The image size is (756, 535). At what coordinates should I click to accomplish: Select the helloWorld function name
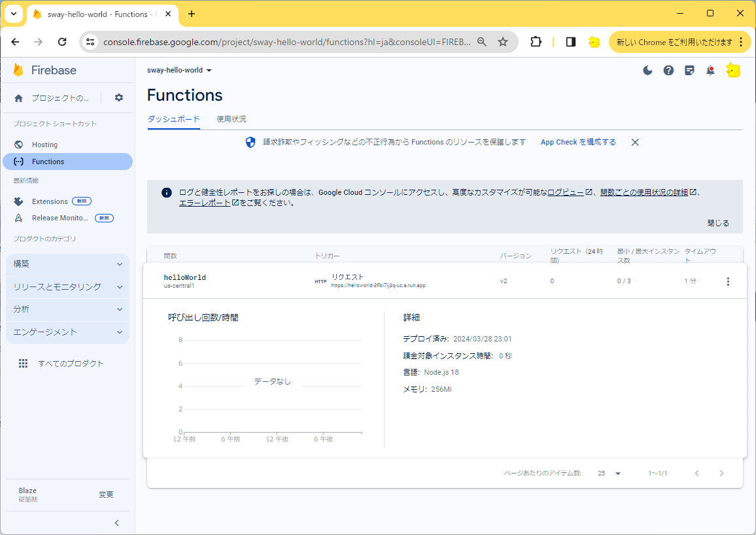(x=184, y=277)
